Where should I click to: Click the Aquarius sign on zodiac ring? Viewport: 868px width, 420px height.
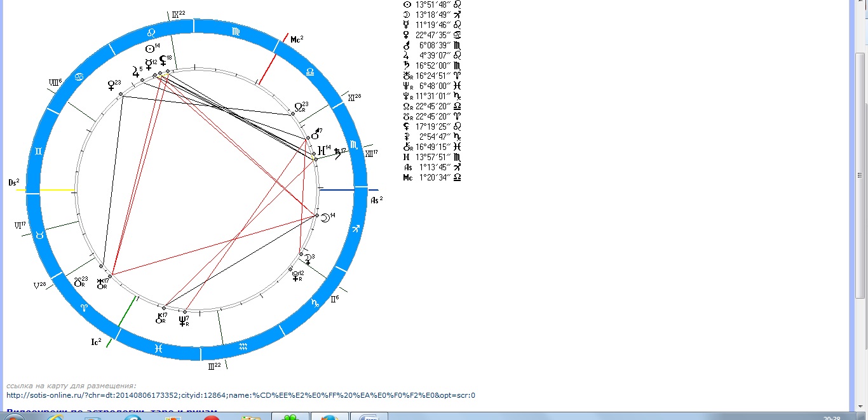243,346
